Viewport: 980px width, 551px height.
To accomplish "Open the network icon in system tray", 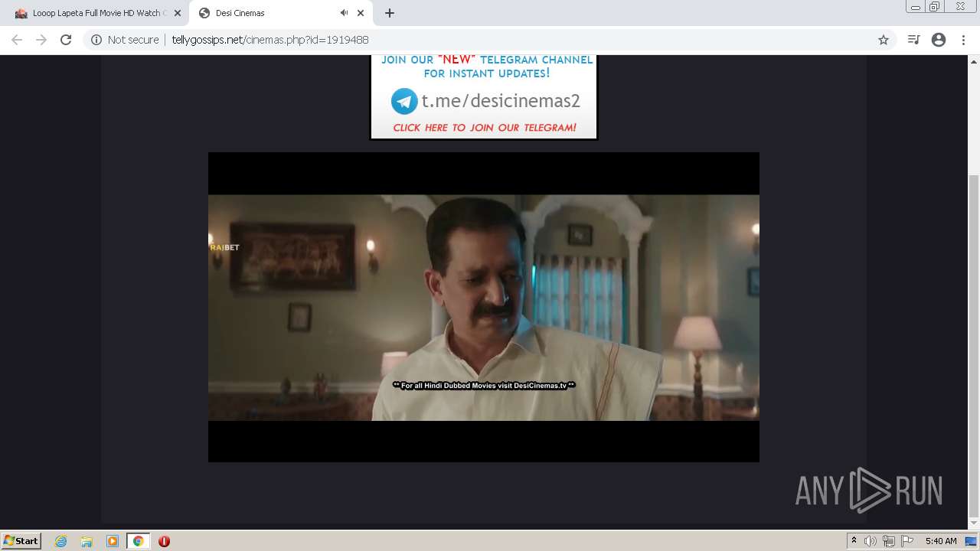I will click(x=888, y=541).
